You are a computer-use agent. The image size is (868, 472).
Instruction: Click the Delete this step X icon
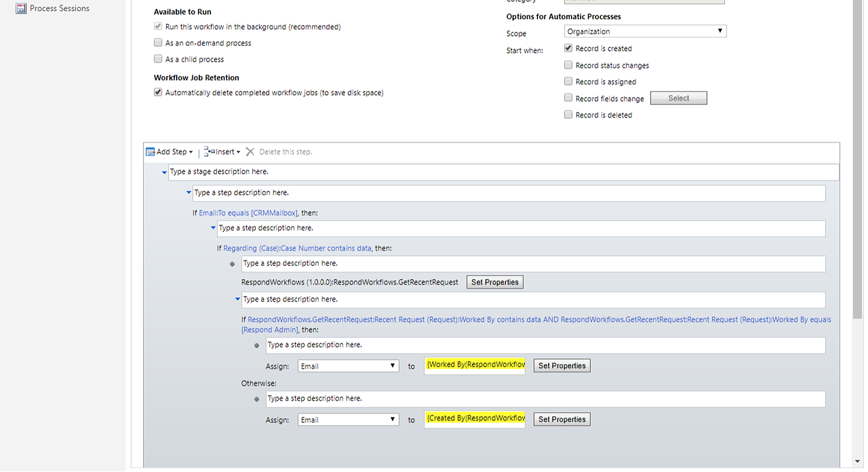(x=250, y=151)
